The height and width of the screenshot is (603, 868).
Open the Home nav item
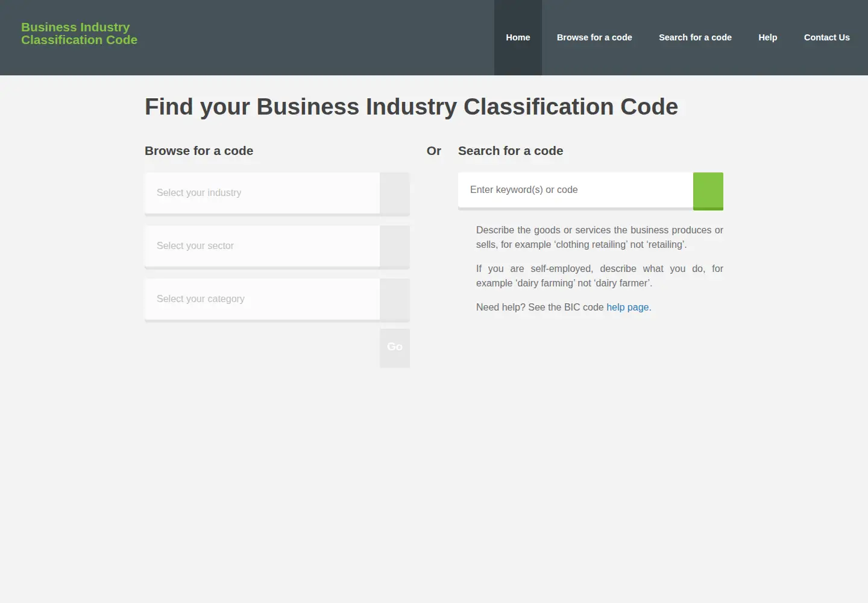pyautogui.click(x=518, y=37)
